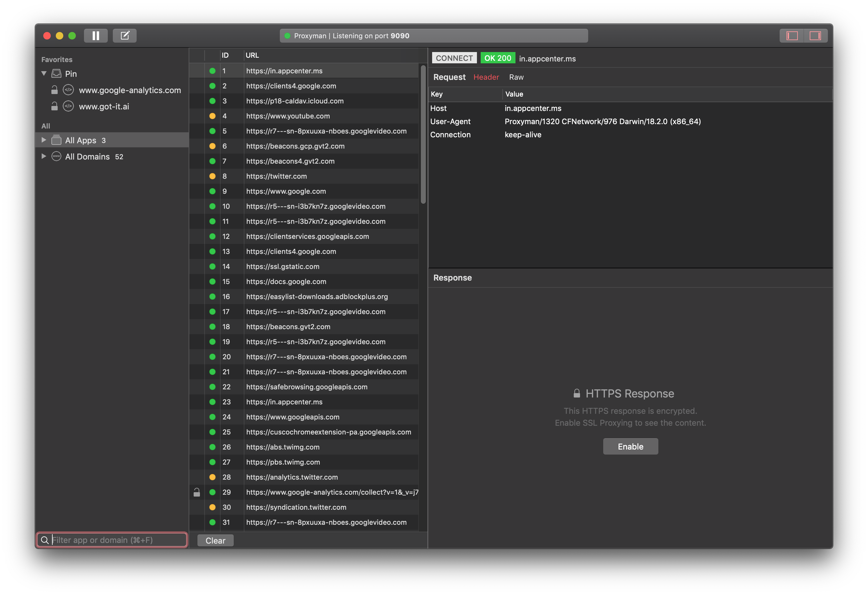The height and width of the screenshot is (595, 868).
Task: Hide the right detail panel using the layout icon
Action: [x=815, y=35]
